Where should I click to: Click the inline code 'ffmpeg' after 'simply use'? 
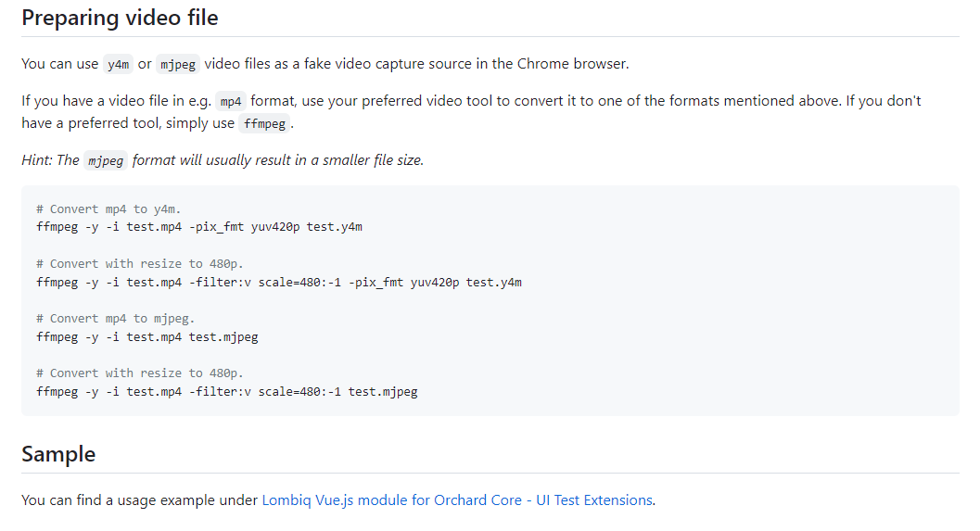tap(264, 123)
